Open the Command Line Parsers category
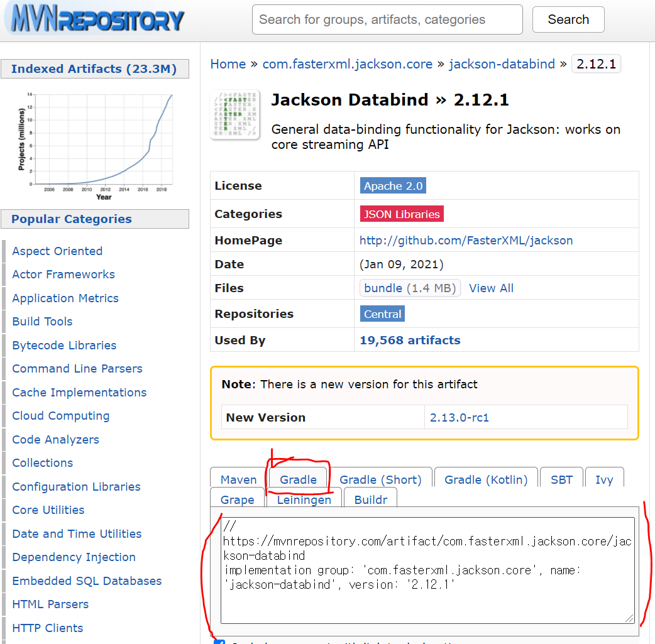The image size is (655, 644). 77,369
